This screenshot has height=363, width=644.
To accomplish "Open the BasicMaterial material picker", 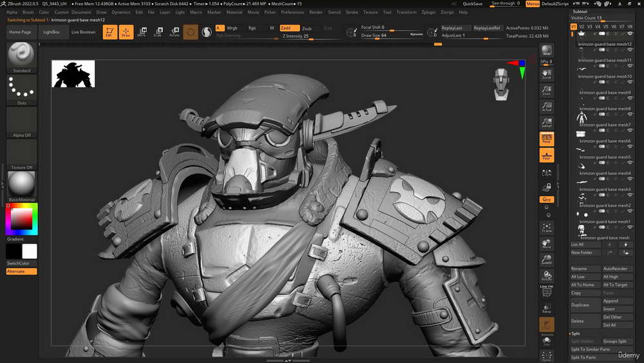I will coord(21,186).
